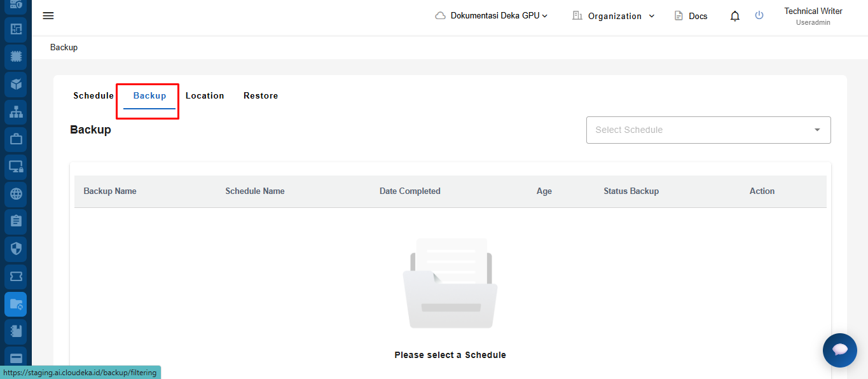Open the Docs link
868x379 pixels.
click(x=691, y=16)
